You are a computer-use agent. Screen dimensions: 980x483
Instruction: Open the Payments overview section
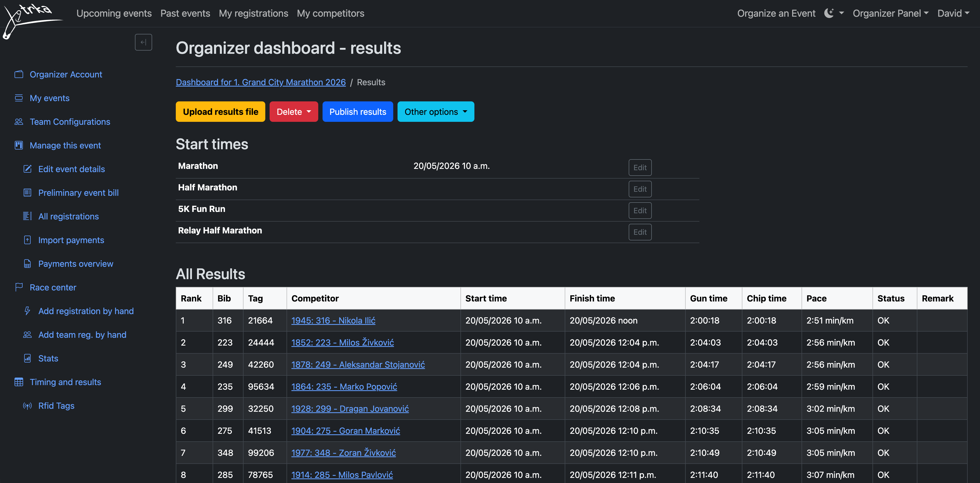pos(75,263)
